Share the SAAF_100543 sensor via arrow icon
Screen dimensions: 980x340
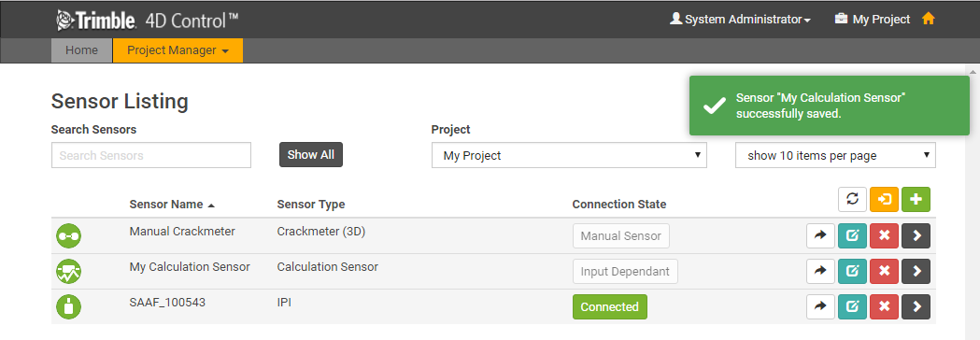coord(820,307)
